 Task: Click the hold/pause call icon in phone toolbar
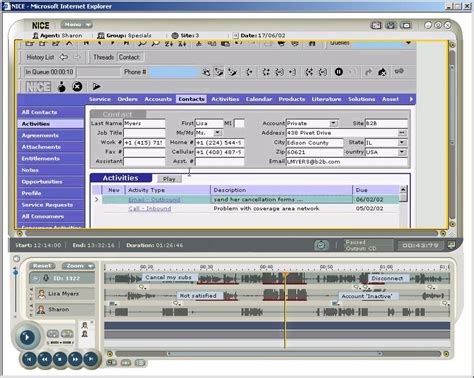tap(339, 72)
